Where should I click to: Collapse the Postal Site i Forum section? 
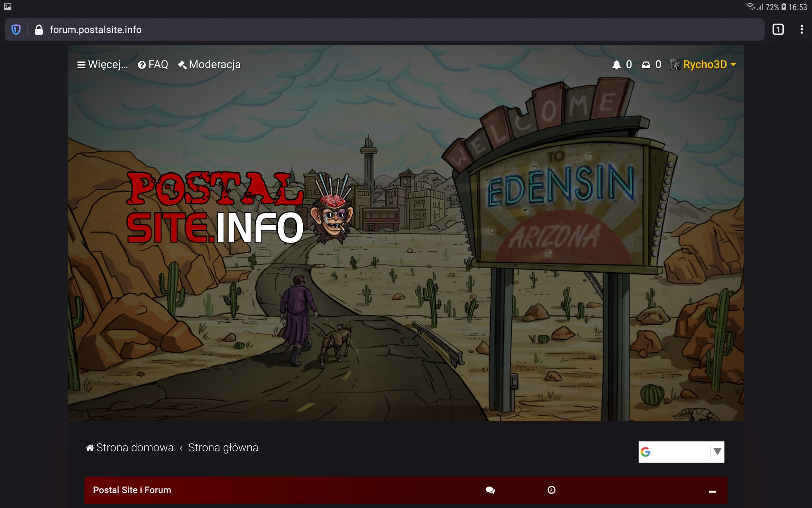pyautogui.click(x=713, y=491)
